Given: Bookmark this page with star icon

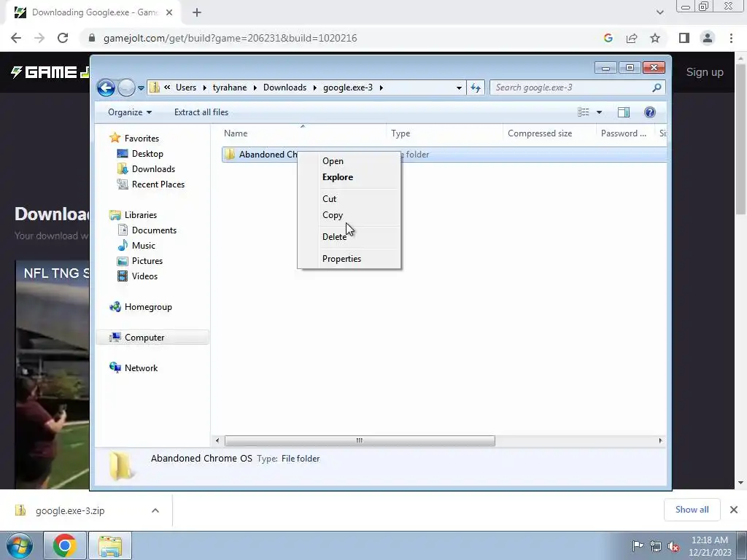Looking at the screenshot, I should [x=655, y=38].
